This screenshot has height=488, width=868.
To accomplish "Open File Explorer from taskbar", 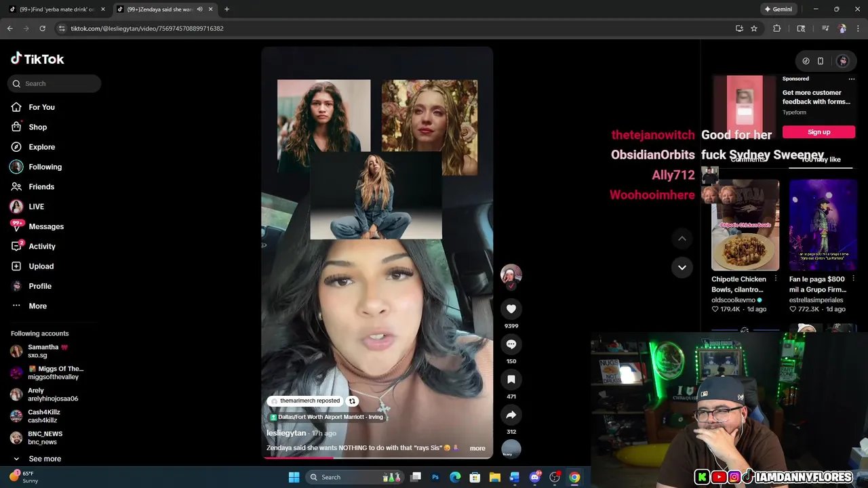I will 495,477.
